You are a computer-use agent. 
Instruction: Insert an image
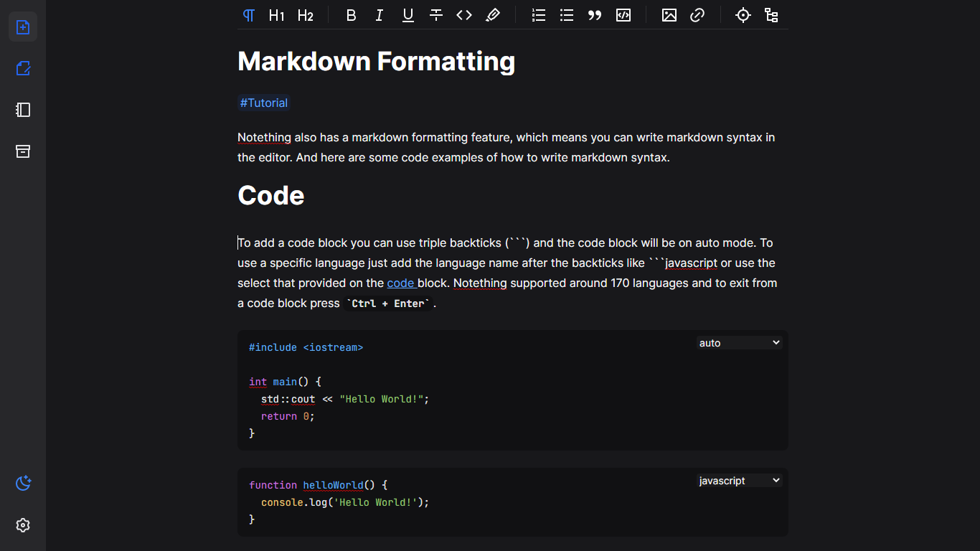(669, 15)
